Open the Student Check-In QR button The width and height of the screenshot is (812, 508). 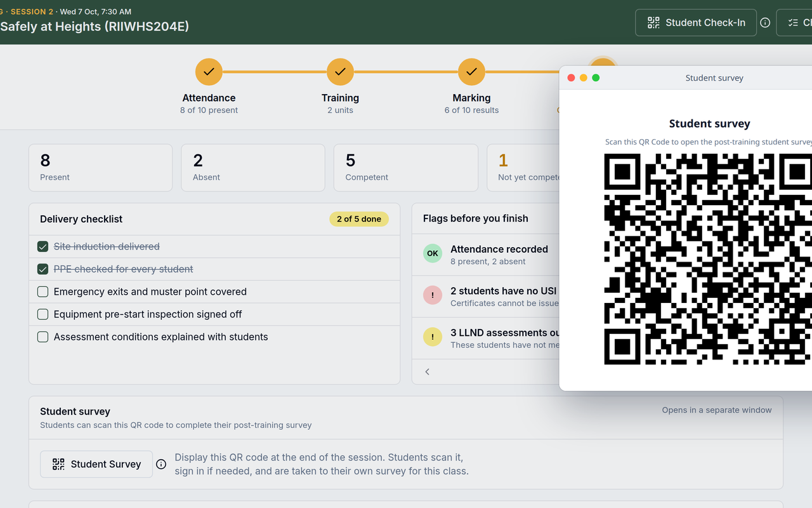point(696,23)
